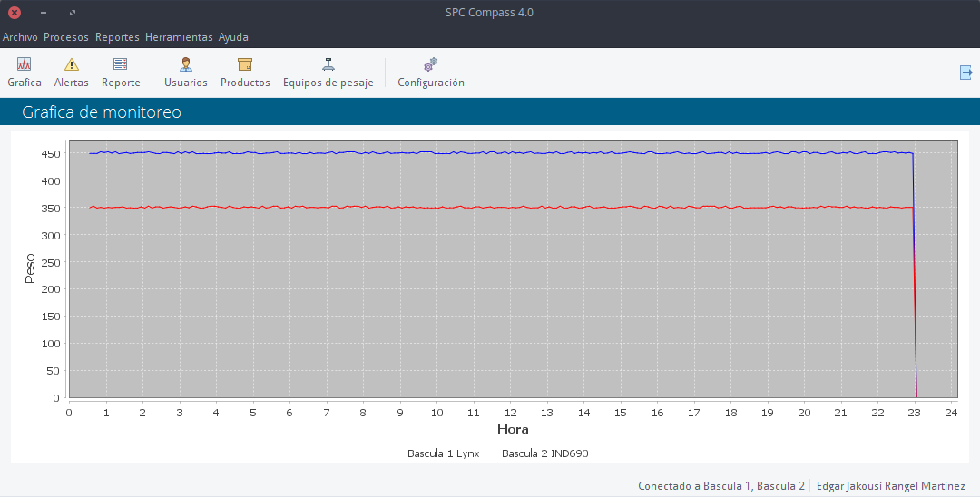
Task: Click the Grafica de monitoreo heading
Action: tap(102, 112)
